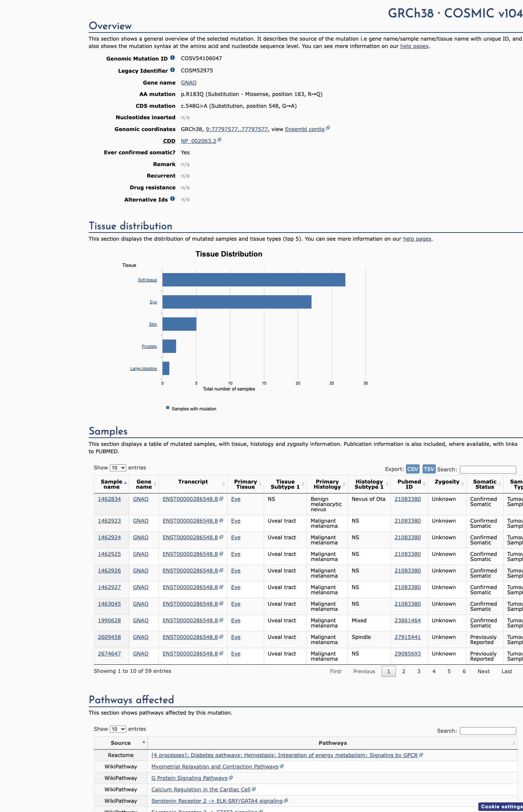Open Pathways table entries-per-page dropdown
Screen dimensions: 523x812
[x=118, y=729]
